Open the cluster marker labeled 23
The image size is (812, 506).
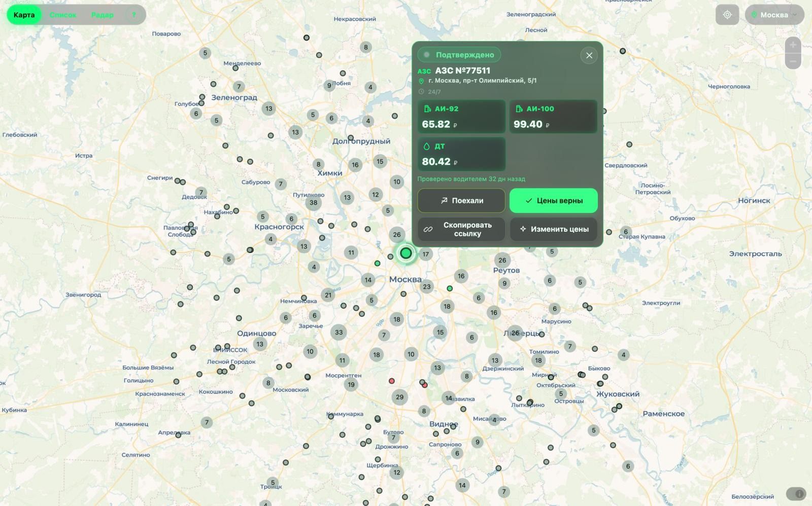coord(427,286)
